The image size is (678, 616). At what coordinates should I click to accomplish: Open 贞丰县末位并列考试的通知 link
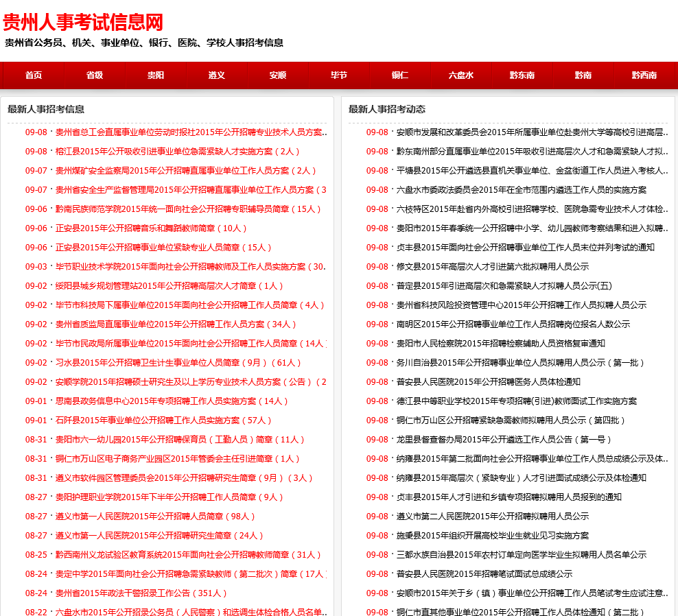point(526,248)
